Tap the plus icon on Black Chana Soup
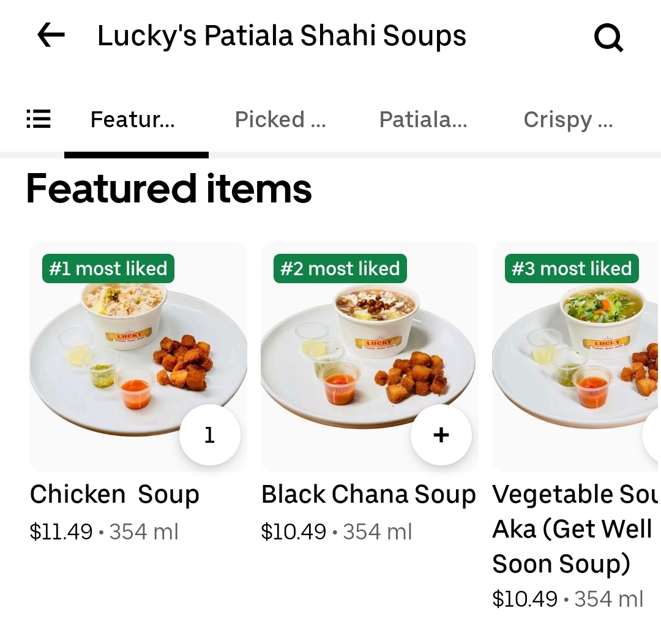Image resolution: width=661 pixels, height=644 pixels. (441, 435)
